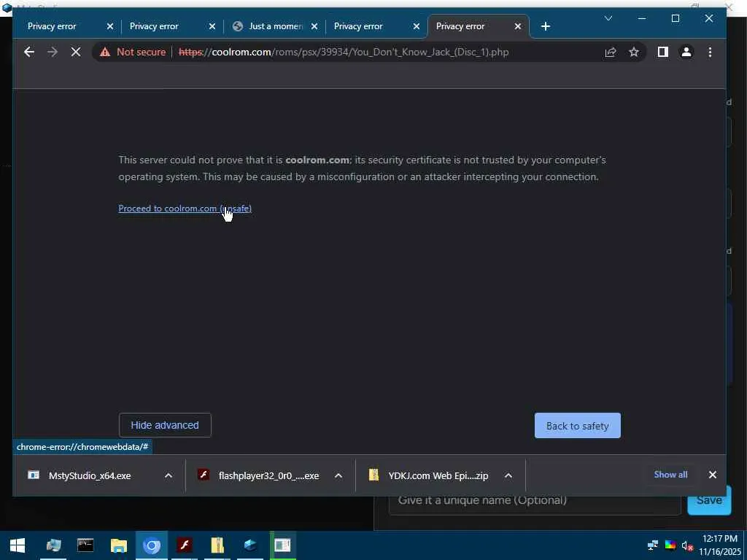Switch to the first Privacy error tab
Viewport: 747px width, 560px height.
tap(52, 26)
